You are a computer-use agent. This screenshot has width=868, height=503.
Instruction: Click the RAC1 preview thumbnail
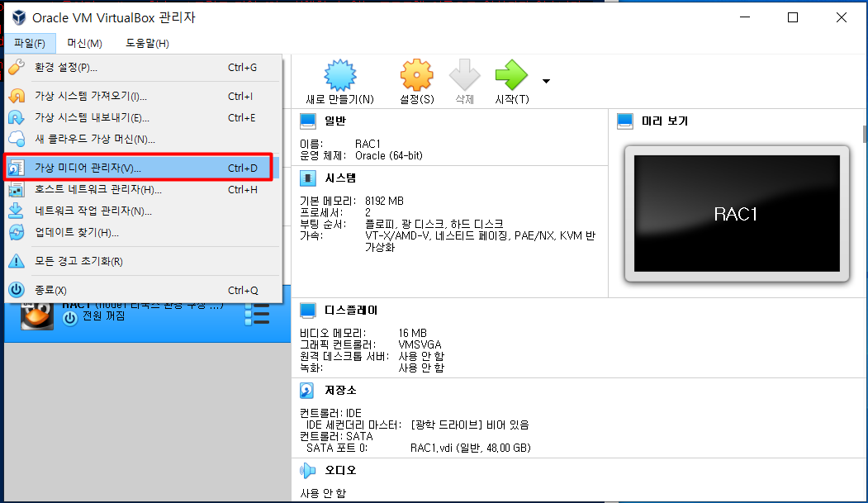[x=737, y=214]
